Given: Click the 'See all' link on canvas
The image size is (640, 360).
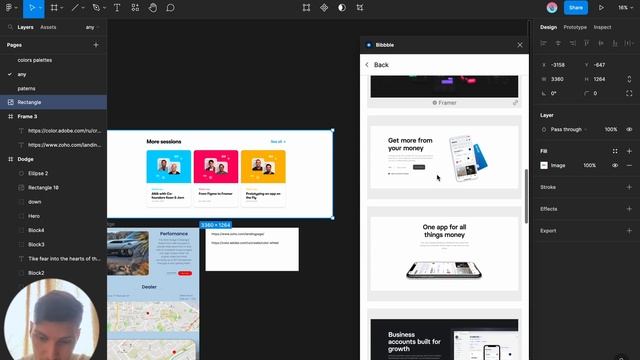Looking at the screenshot, I should 278,142.
